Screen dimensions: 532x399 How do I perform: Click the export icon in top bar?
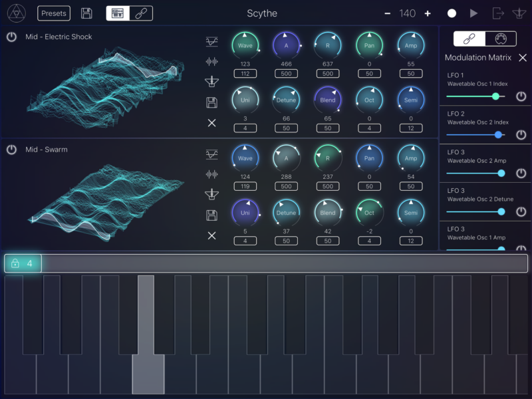click(x=498, y=13)
